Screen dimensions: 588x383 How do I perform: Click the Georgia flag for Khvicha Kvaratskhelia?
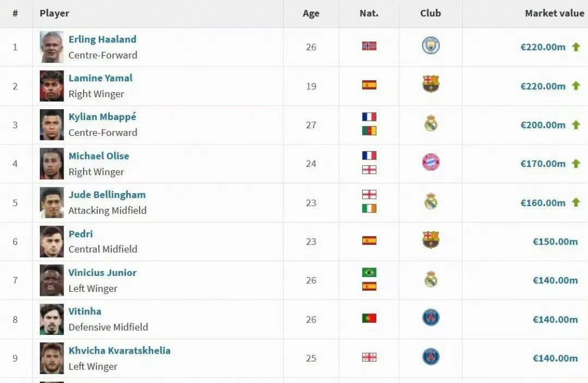click(x=369, y=357)
